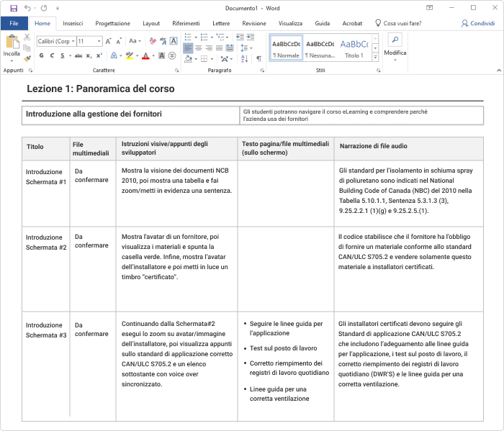Open ribbon display options button
The width and height of the screenshot is (504, 431).
(x=429, y=8)
